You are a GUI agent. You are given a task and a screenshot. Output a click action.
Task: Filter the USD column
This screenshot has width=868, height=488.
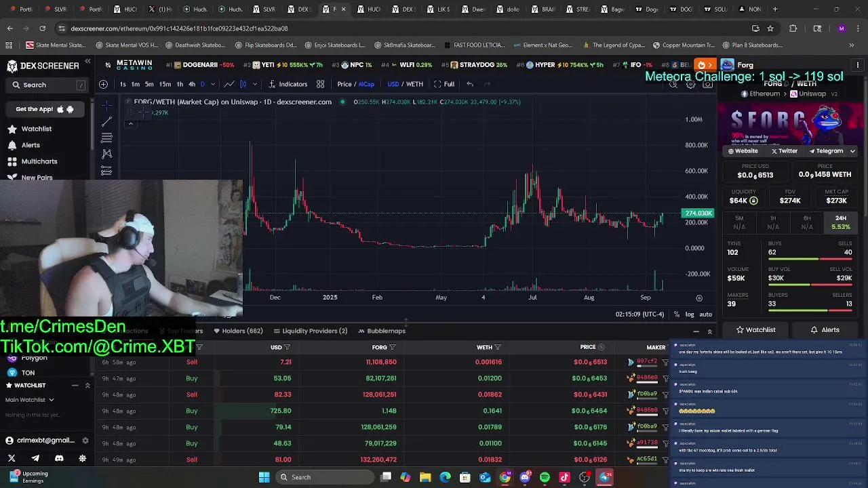[288, 347]
